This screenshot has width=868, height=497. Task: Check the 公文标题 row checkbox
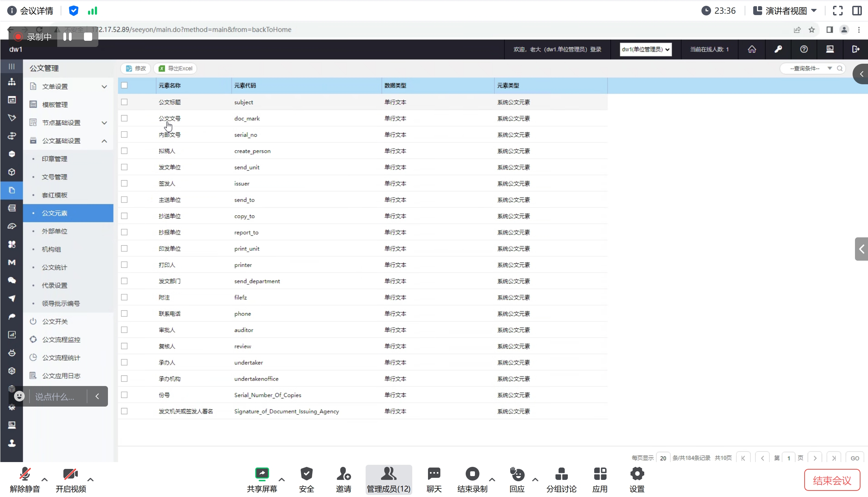coord(124,102)
